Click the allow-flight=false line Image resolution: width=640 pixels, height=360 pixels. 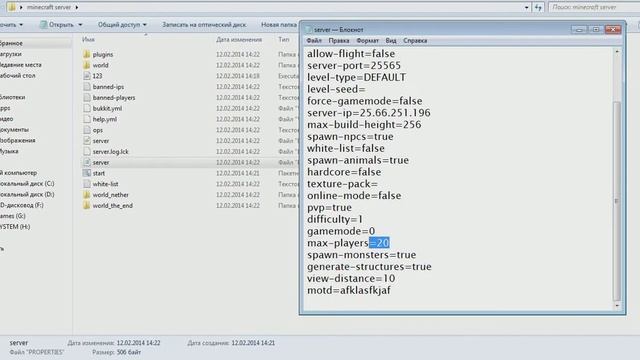(x=351, y=54)
